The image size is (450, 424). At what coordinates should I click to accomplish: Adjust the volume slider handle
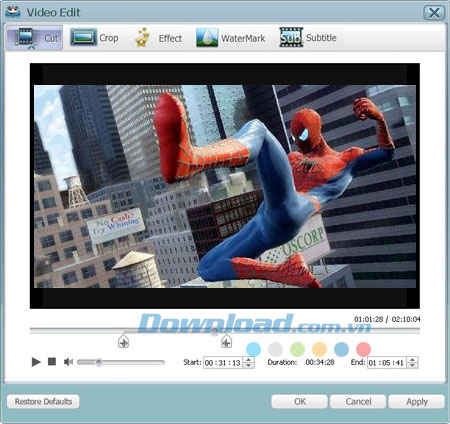pos(99,362)
